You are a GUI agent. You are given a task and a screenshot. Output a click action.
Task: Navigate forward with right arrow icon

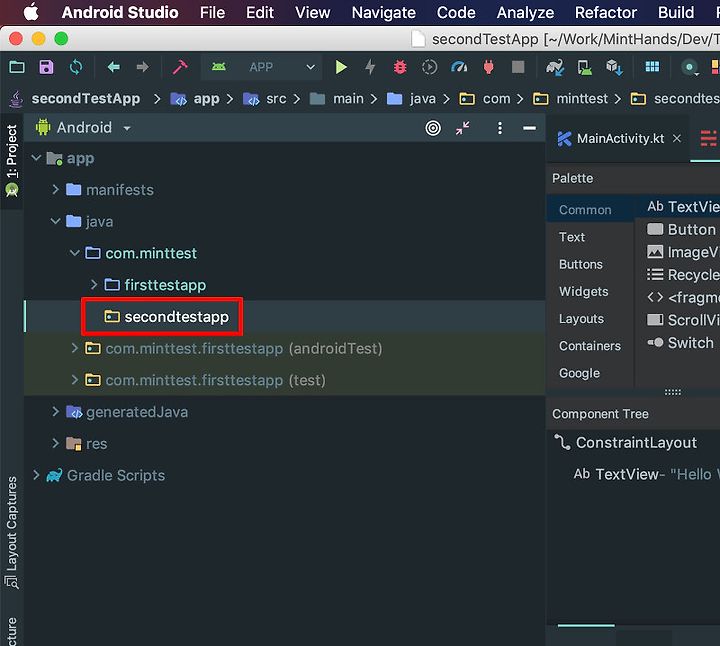point(143,67)
